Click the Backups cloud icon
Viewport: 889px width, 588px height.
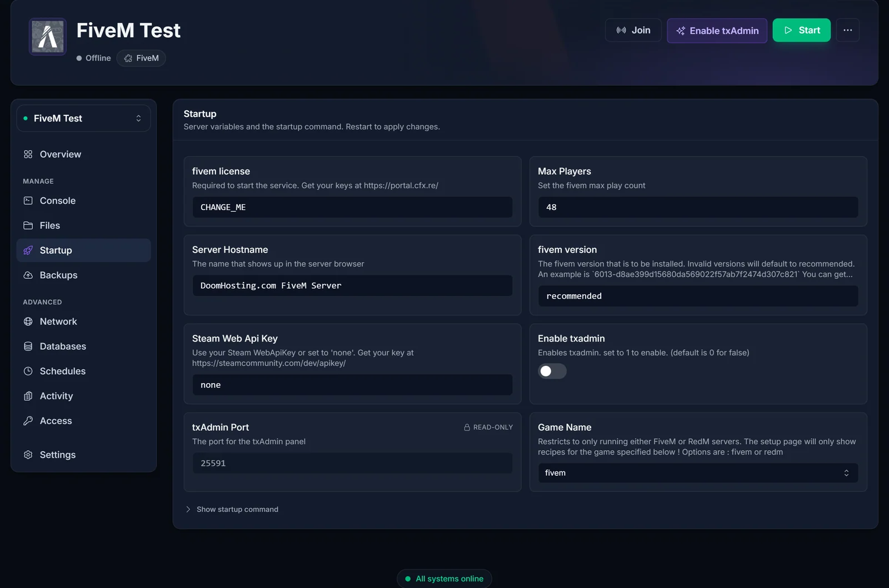tap(28, 275)
